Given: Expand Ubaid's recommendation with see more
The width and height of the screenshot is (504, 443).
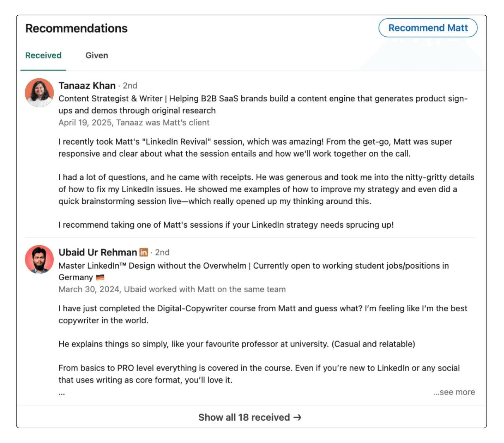Looking at the screenshot, I should point(454,392).
